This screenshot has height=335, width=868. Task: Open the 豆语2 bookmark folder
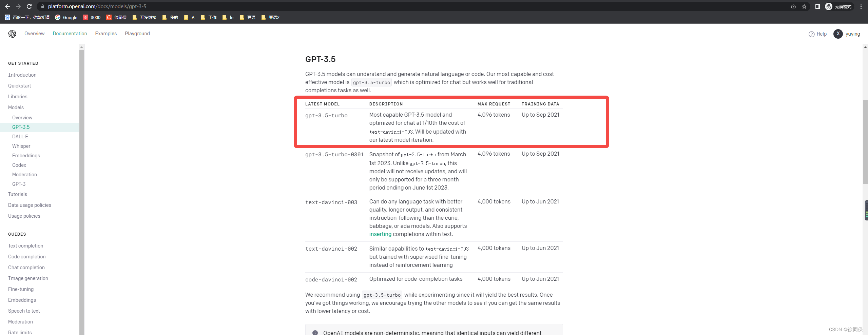270,17
